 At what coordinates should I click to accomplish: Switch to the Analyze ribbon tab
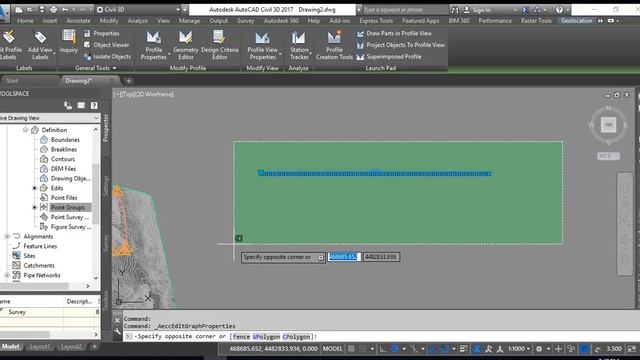pos(138,20)
